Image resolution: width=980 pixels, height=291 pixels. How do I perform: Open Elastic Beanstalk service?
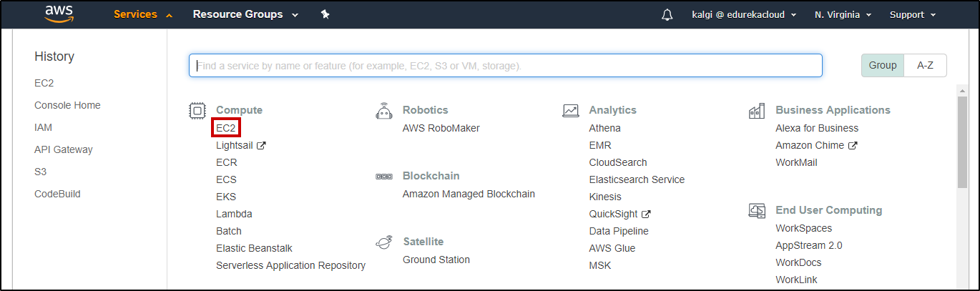[254, 248]
